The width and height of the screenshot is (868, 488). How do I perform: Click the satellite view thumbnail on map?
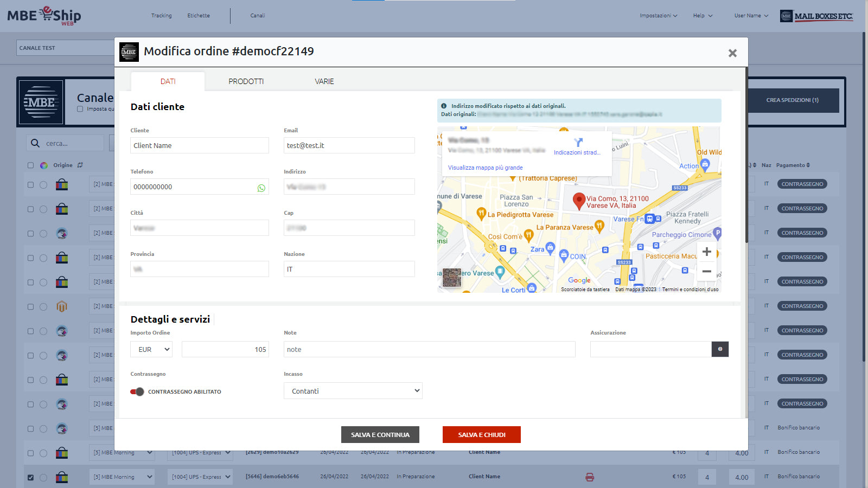[452, 278]
